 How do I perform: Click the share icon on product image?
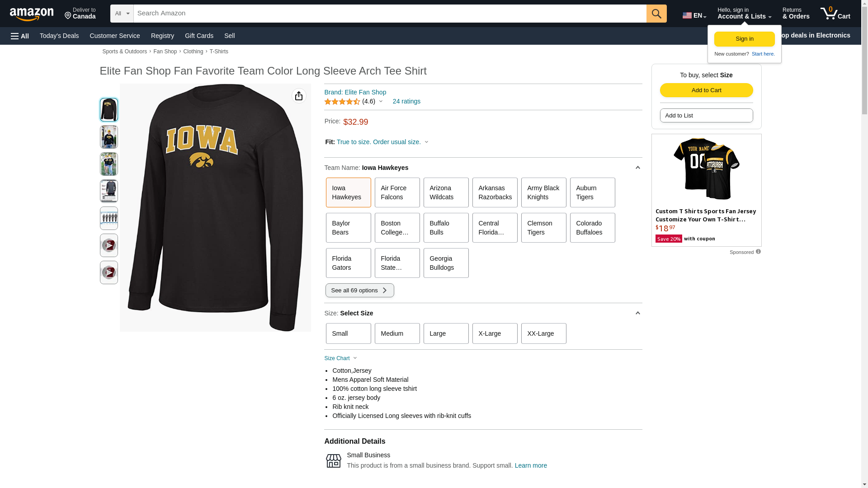[298, 96]
